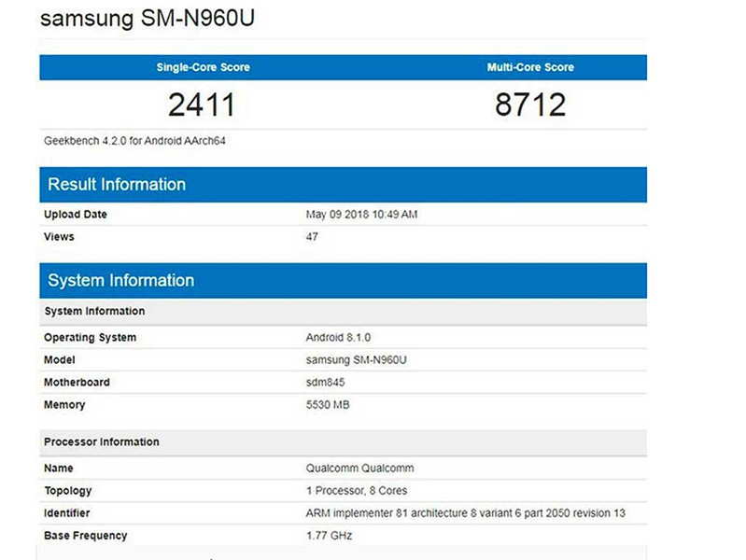746x560 pixels.
Task: Click the Geekbench 4.2.0 for Android text
Action: click(135, 141)
